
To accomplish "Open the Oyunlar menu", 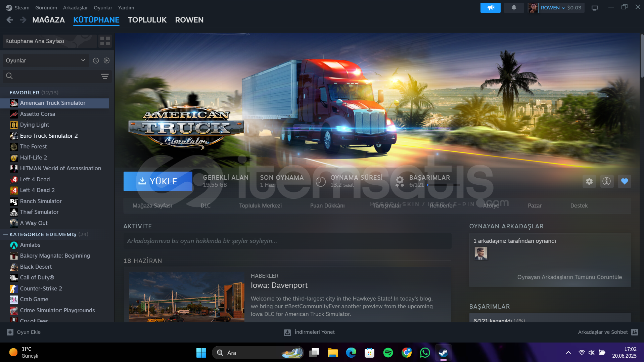I will (103, 7).
